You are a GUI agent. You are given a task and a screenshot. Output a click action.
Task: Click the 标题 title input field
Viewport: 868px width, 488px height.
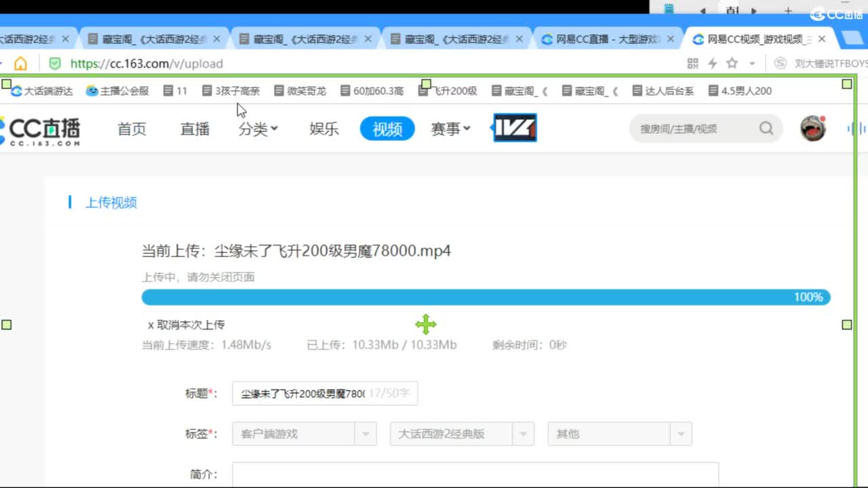click(325, 393)
